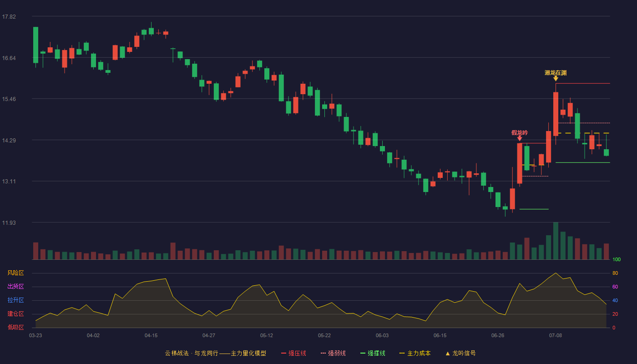Click the 17.82 price axis label
The image size is (637, 364).
9,17
